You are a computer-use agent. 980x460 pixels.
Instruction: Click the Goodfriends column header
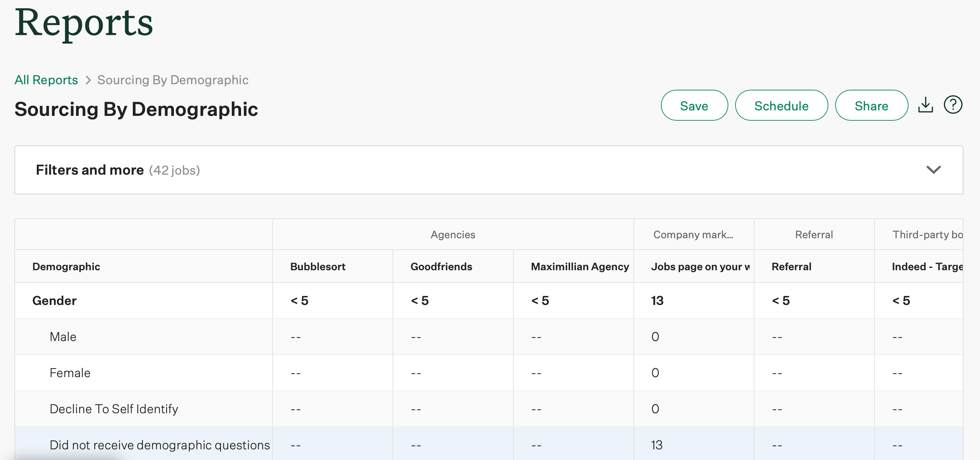[x=441, y=266]
